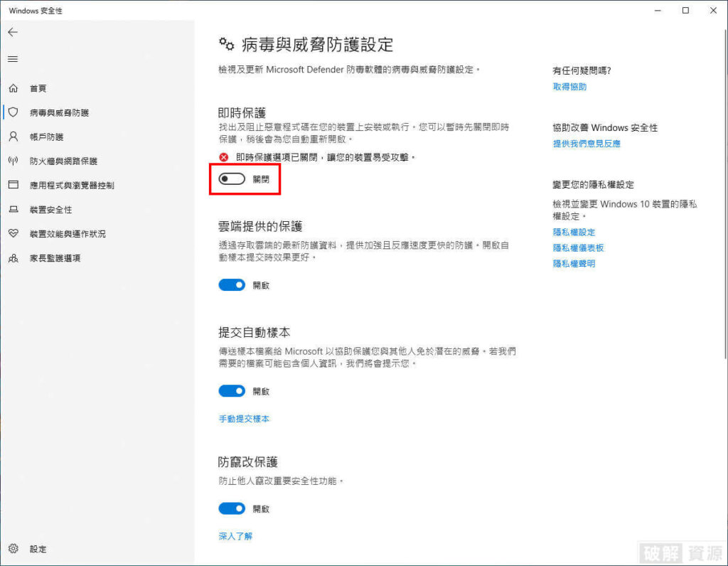Close the Windows 安全性 window
Screen dimensions: 728x566
pos(713,10)
